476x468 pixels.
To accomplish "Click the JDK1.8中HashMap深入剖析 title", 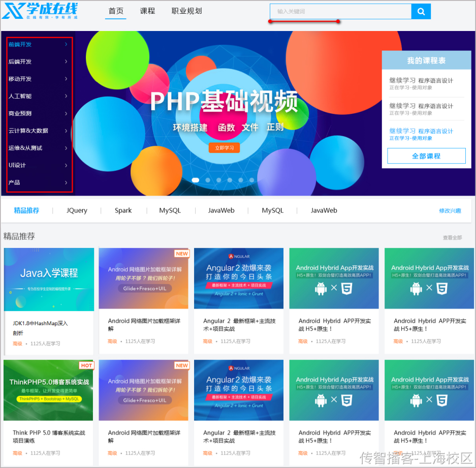I will coord(40,328).
